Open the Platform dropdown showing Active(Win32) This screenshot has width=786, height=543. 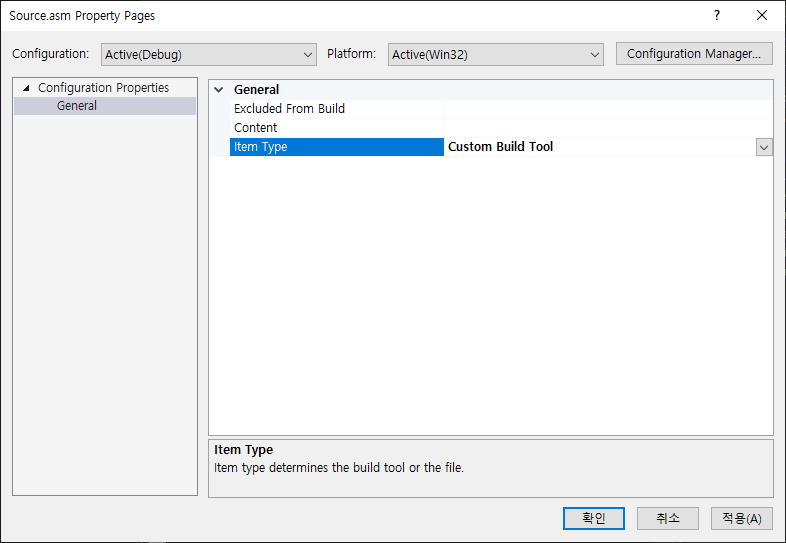tap(495, 54)
